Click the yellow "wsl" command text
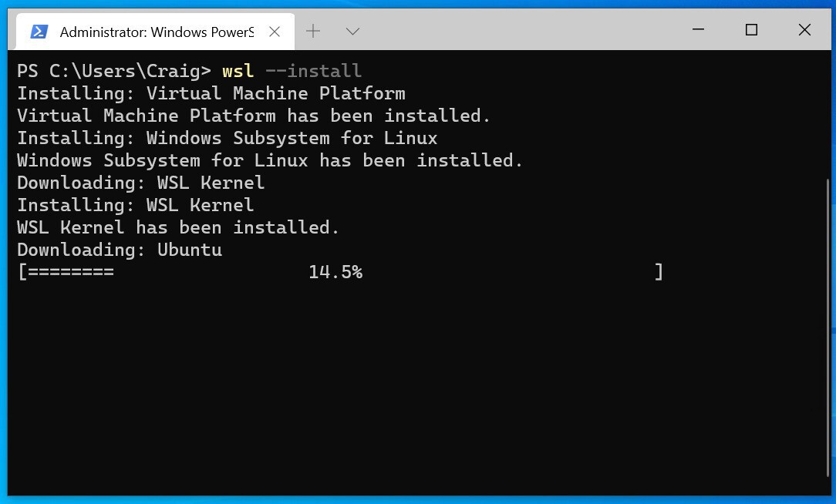Image resolution: width=836 pixels, height=504 pixels. (238, 71)
